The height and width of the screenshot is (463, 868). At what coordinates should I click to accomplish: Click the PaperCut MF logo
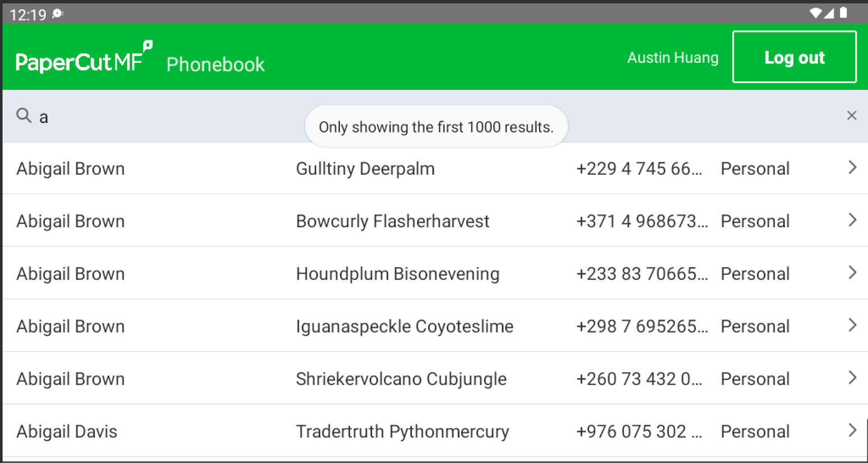[84, 57]
